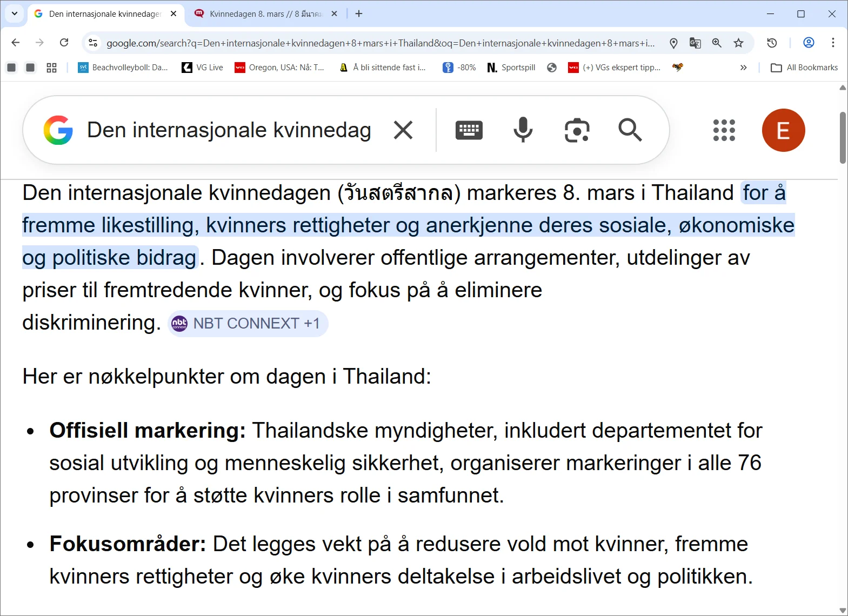848x616 pixels.
Task: Submit search with magnifying glass
Action: click(x=630, y=130)
